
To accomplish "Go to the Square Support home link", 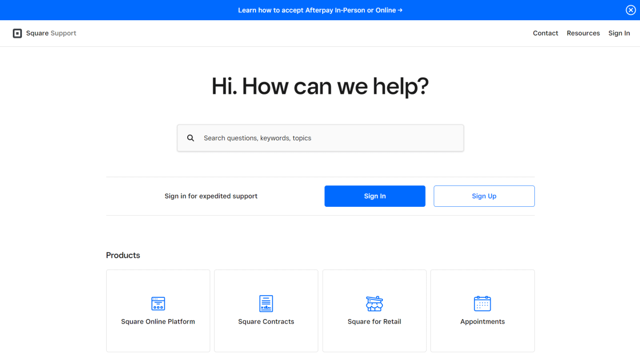I will click(45, 33).
